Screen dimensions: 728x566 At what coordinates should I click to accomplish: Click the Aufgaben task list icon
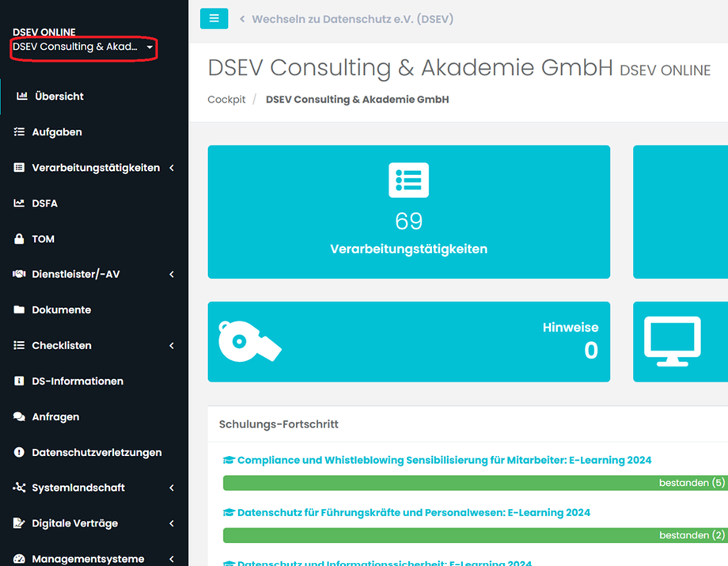click(19, 132)
